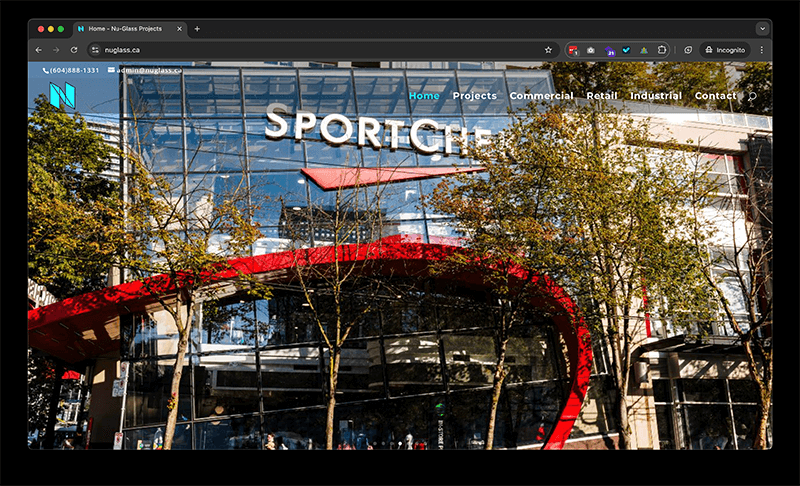Click the Nu-Glass logo icon
Image resolution: width=800 pixels, height=486 pixels.
(x=62, y=96)
